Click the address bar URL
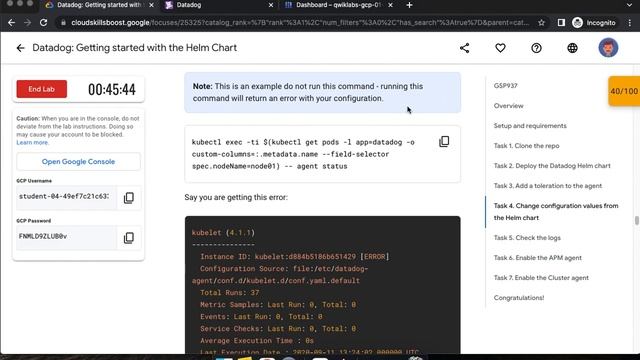Screen dimensions: 640x360 300,23
